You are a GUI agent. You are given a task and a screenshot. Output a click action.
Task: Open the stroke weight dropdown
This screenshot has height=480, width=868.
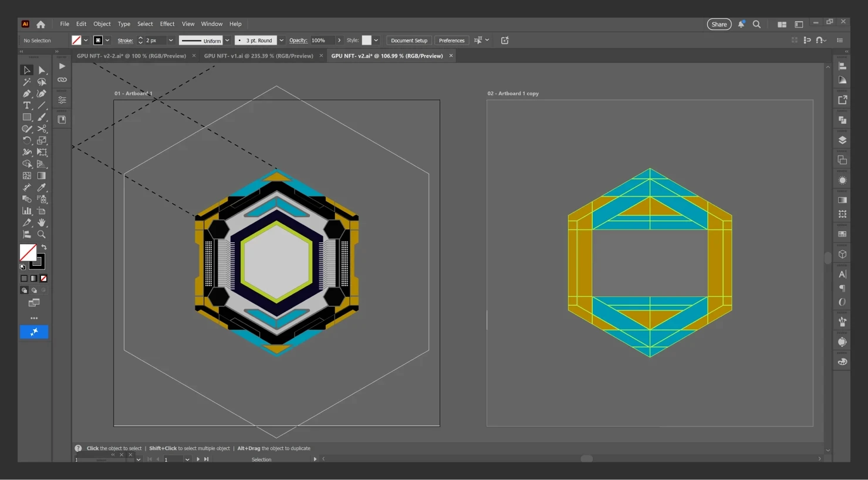(x=171, y=40)
